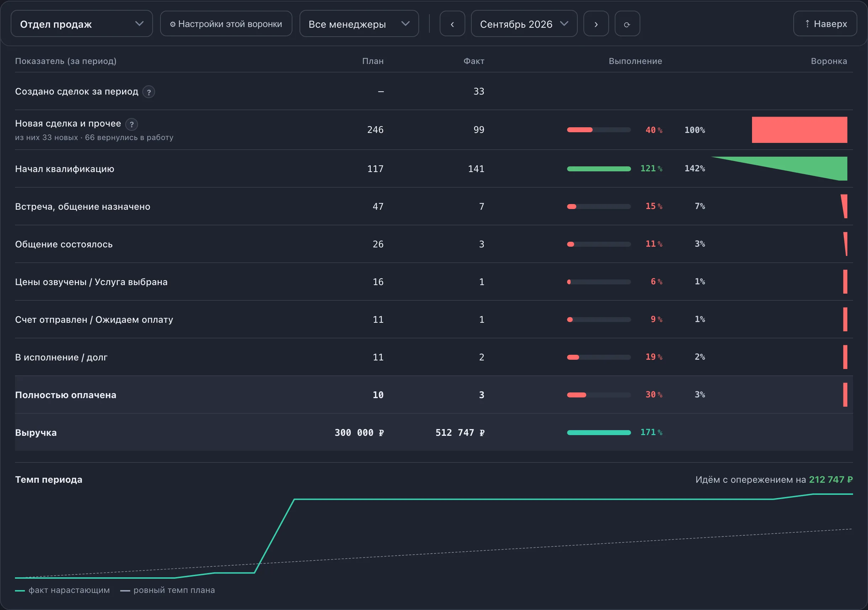Screen dimensions: 868x610
Task: Click the 'Выручка' green progress bar
Action: click(599, 433)
